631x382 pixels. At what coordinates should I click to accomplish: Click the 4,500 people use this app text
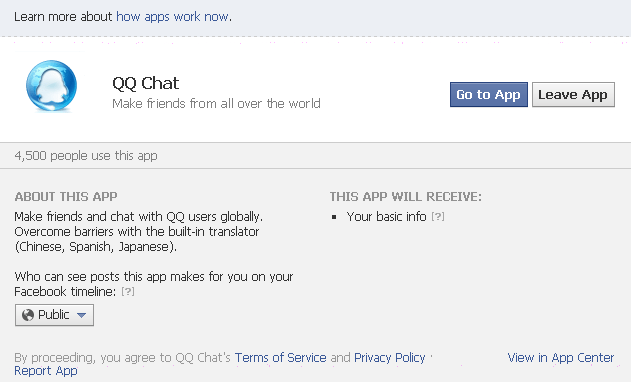click(x=86, y=156)
